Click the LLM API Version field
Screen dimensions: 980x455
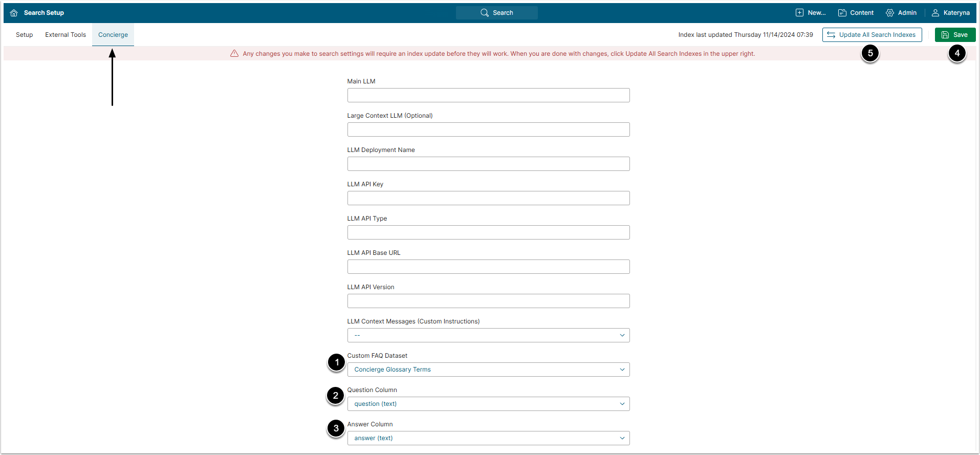488,301
